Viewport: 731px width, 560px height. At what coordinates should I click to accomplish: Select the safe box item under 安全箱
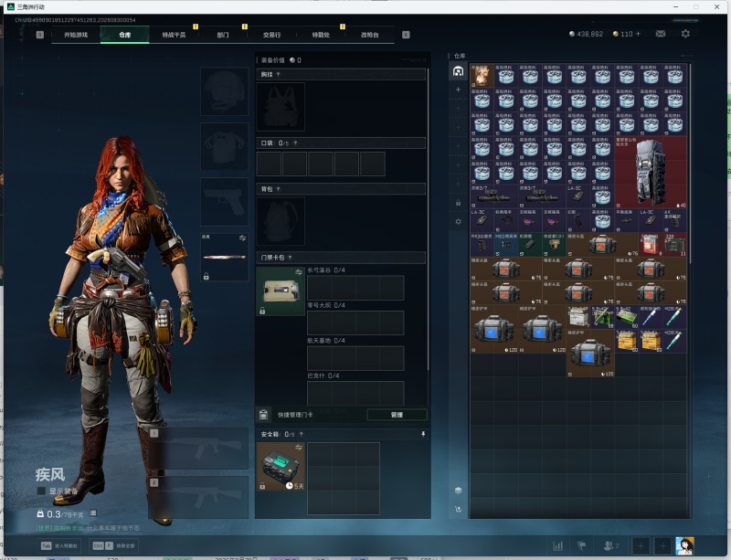point(281,466)
